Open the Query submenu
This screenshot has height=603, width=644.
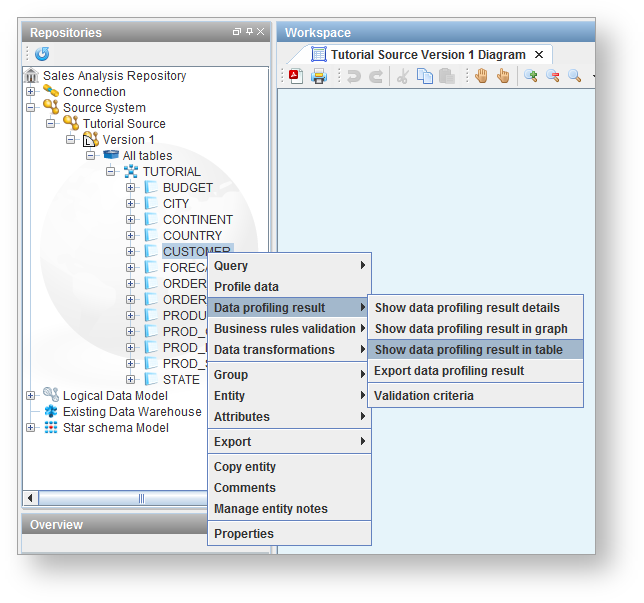[290, 266]
